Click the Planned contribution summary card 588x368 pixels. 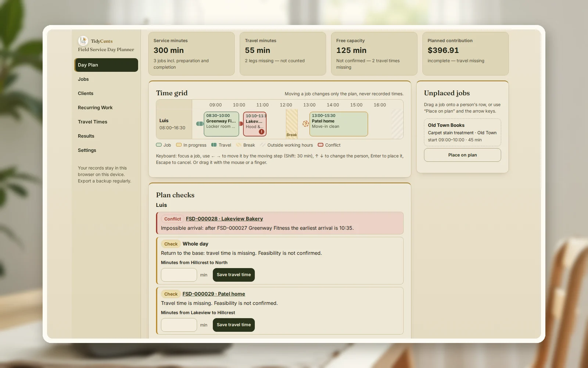point(466,54)
